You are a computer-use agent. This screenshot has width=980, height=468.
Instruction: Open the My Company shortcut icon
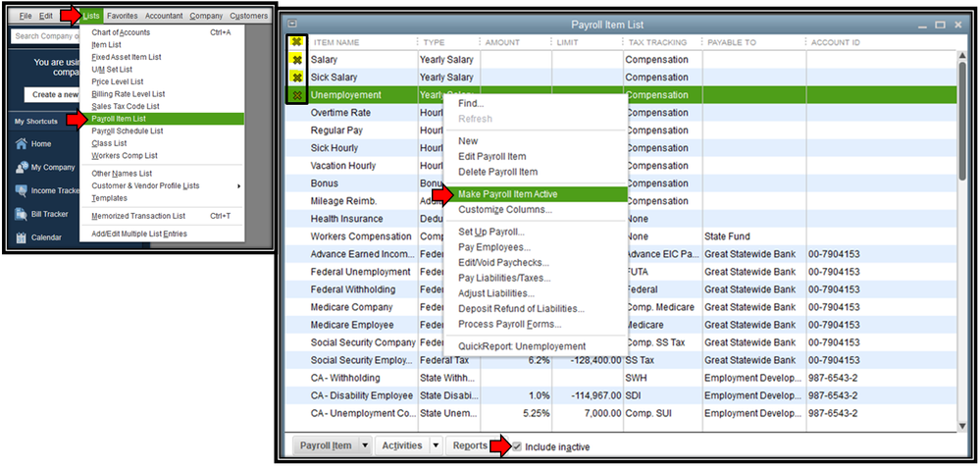point(22,168)
